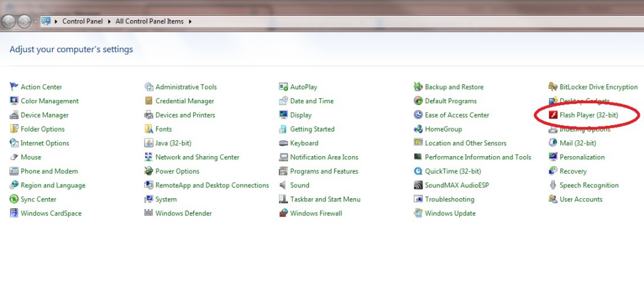Viewport: 644px width, 287px height.
Task: Select All Control Panel Items breadcrumb
Action: [x=150, y=21]
